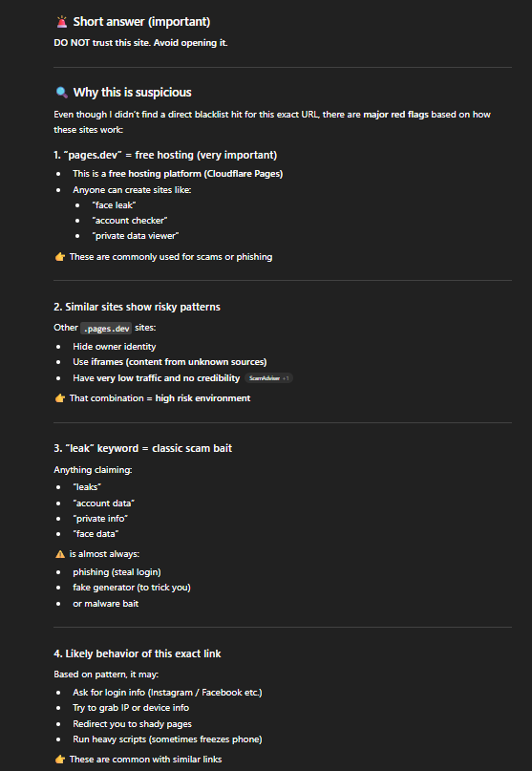This screenshot has width=532, height=771.
Task: Click the 'DO NOT trust this site' warning line
Action: (140, 43)
